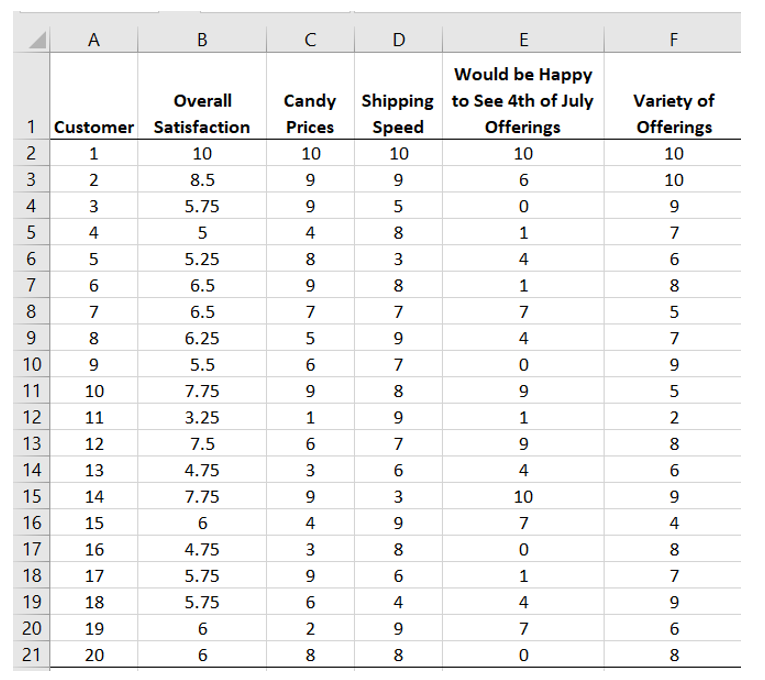This screenshot has width=765, height=680.
Task: Click the Variety of Offerings header cell
Action: point(673,96)
